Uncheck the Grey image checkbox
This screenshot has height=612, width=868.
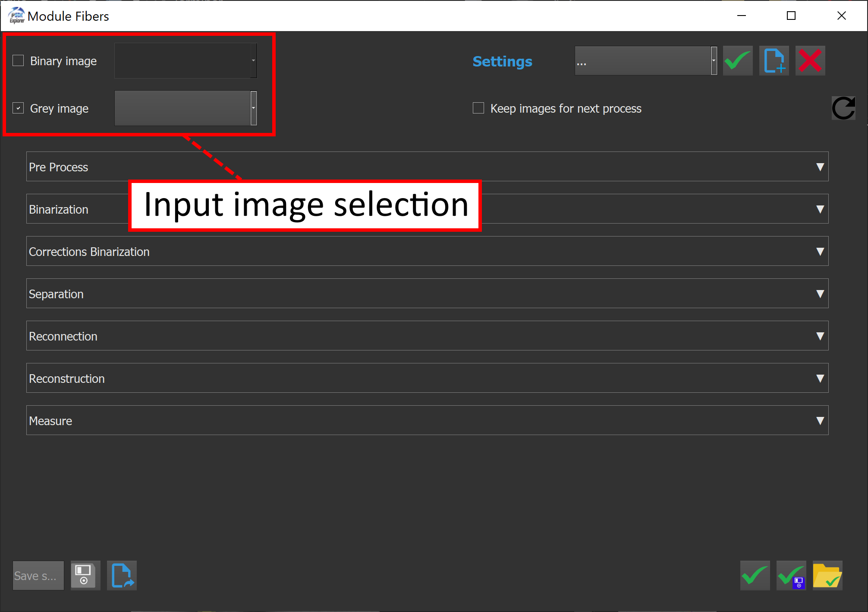coord(18,108)
